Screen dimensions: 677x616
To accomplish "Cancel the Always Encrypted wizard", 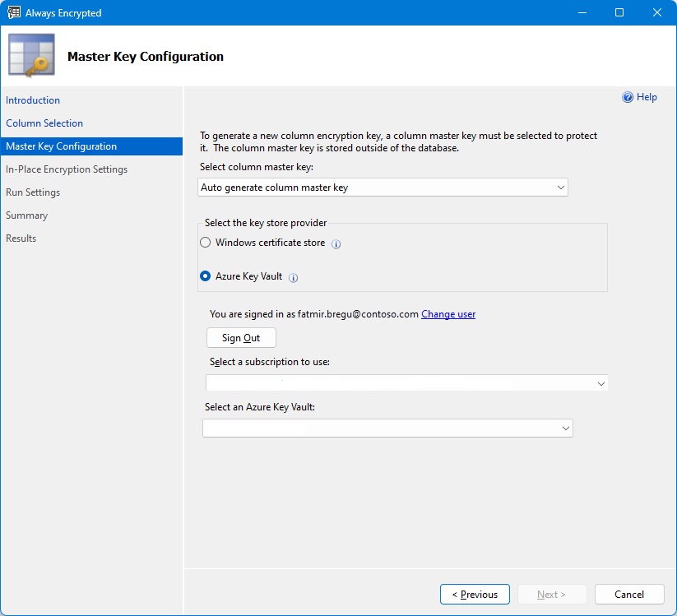I will pyautogui.click(x=628, y=594).
